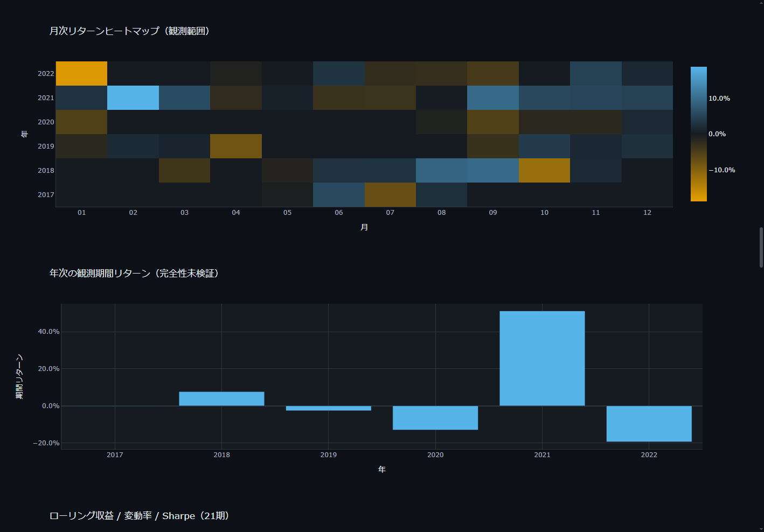The height and width of the screenshot is (532, 764).
Task: Select the heatmap cell for 2018 month 10
Action: click(x=544, y=170)
